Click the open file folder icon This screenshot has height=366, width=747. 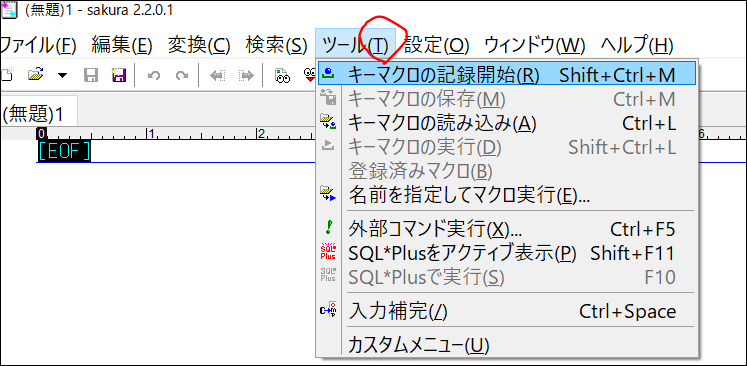click(x=35, y=75)
